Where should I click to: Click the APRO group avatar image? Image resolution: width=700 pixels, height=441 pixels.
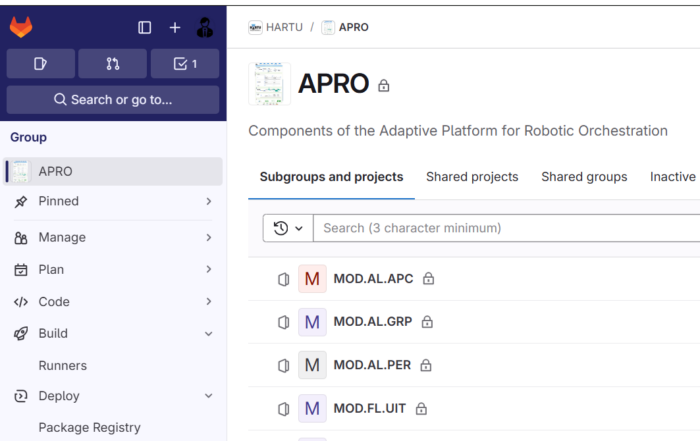269,84
